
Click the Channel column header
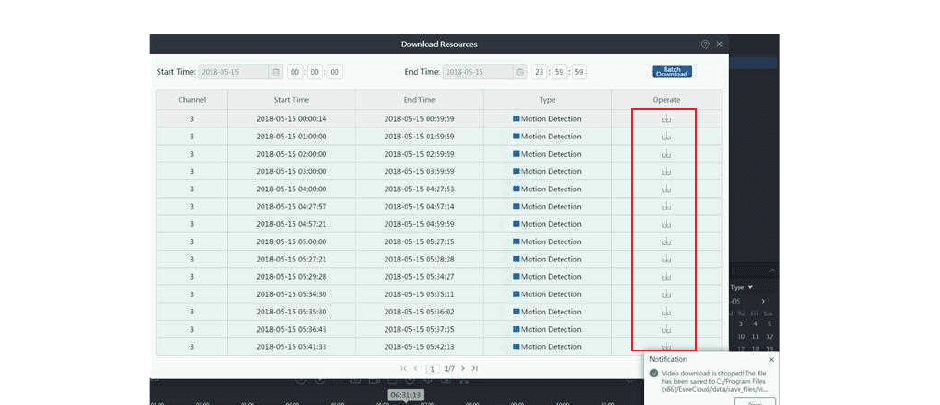tap(192, 100)
